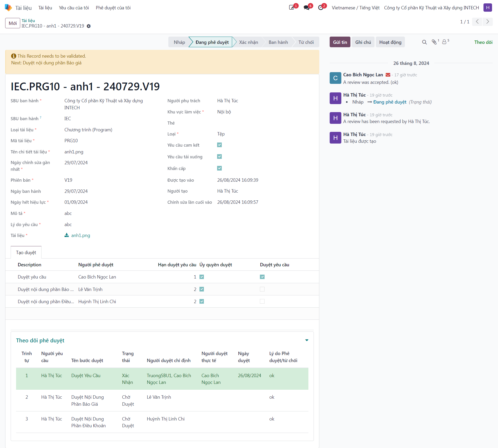Open the edit notifications icon with badge 1

(x=292, y=8)
